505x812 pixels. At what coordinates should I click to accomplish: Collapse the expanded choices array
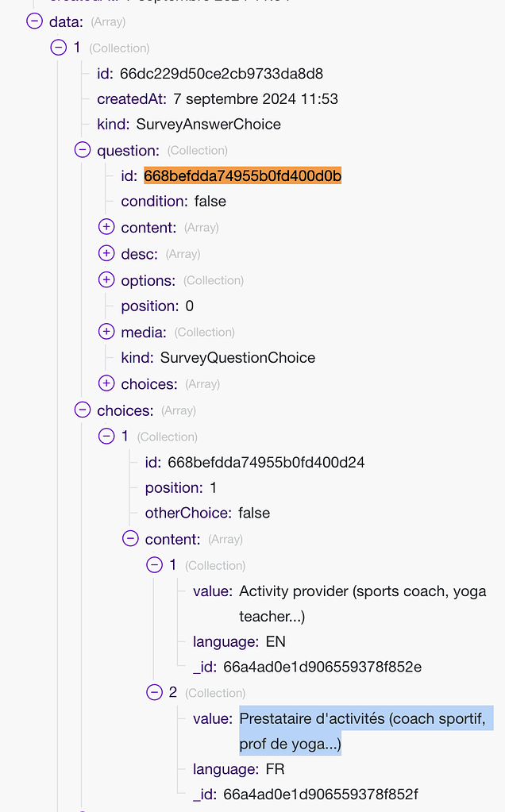tap(83, 410)
